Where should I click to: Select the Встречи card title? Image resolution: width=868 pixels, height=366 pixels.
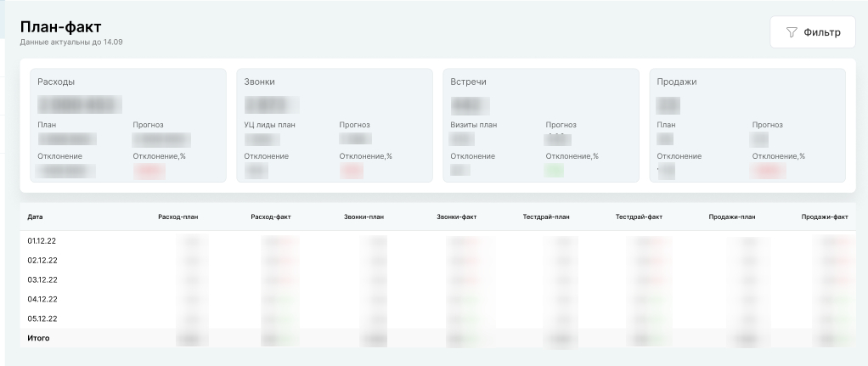(468, 82)
